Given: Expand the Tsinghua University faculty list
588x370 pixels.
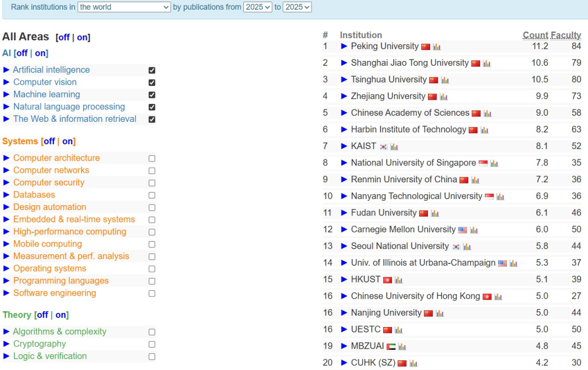Looking at the screenshot, I should click(344, 79).
